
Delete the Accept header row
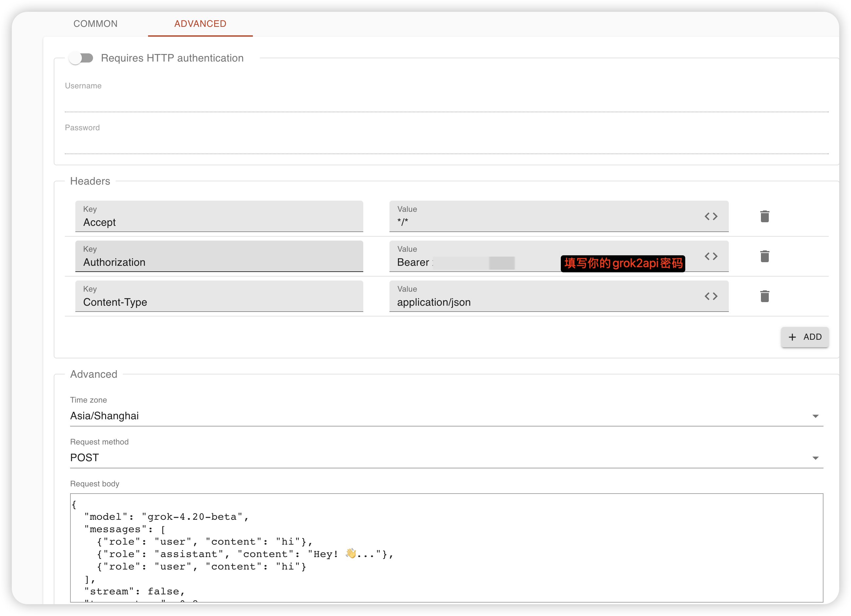pos(764,216)
